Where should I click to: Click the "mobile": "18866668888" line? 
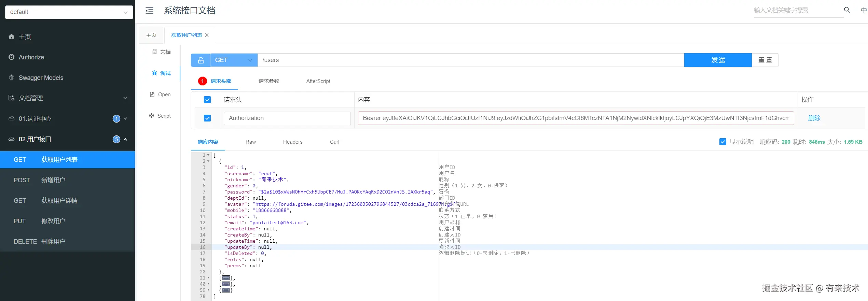click(x=258, y=211)
